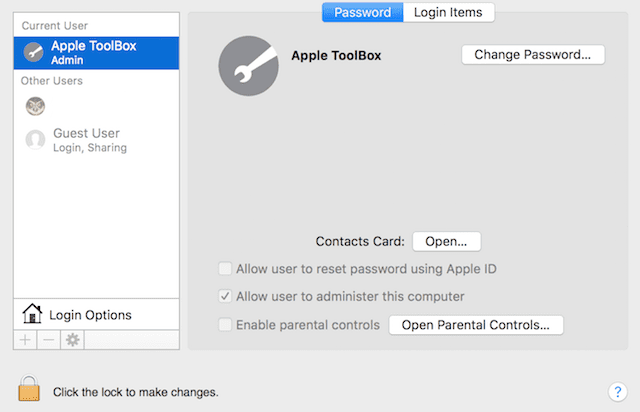The height and width of the screenshot is (412, 640).
Task: Click the wrench avatar beside Apple ToolBox Admin
Action: coord(33,52)
